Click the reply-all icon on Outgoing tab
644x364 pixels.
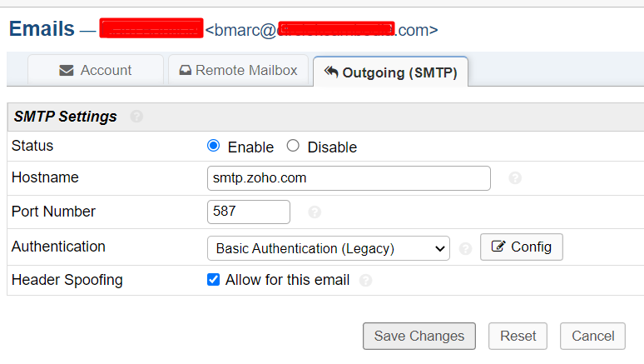(331, 72)
